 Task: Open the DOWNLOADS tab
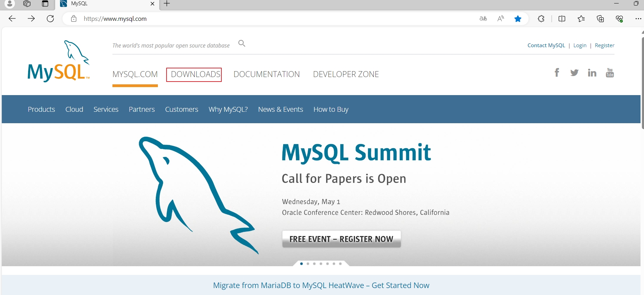pyautogui.click(x=196, y=74)
